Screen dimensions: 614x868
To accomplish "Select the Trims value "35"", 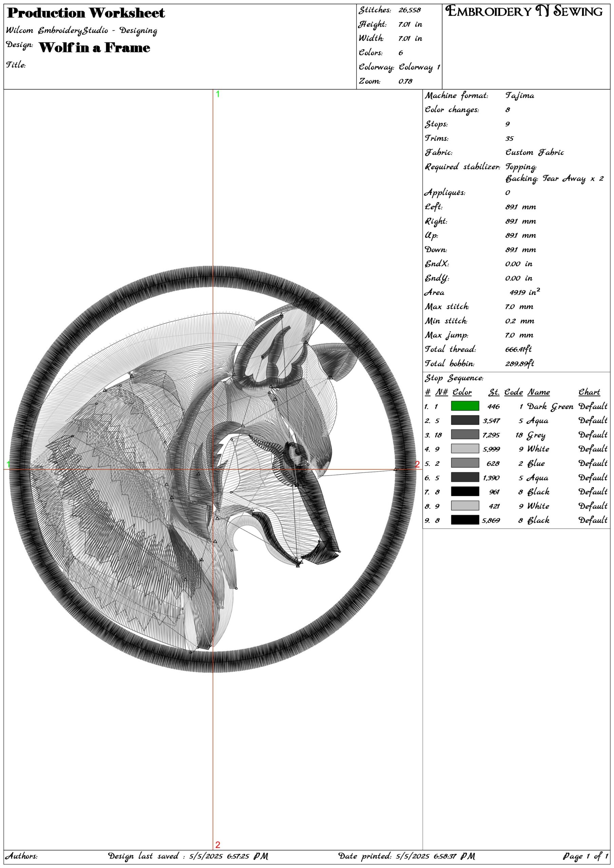I will pos(509,138).
